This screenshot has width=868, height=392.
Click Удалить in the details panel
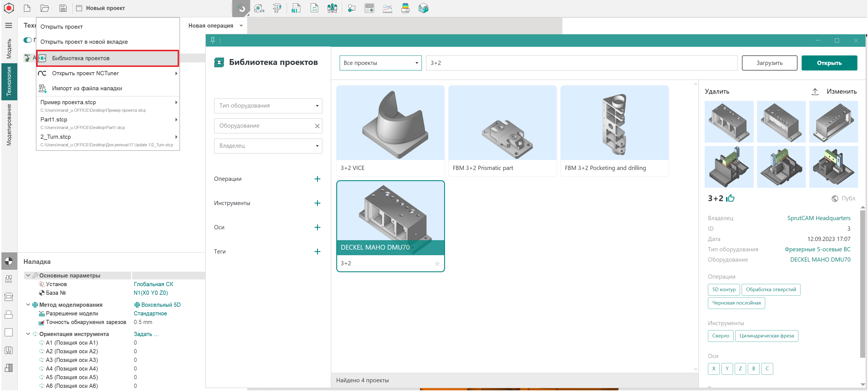point(717,91)
